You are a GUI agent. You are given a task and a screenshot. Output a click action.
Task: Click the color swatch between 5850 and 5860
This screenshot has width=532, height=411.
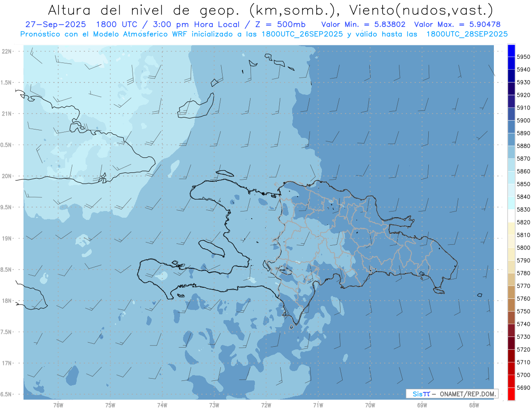coord(511,178)
